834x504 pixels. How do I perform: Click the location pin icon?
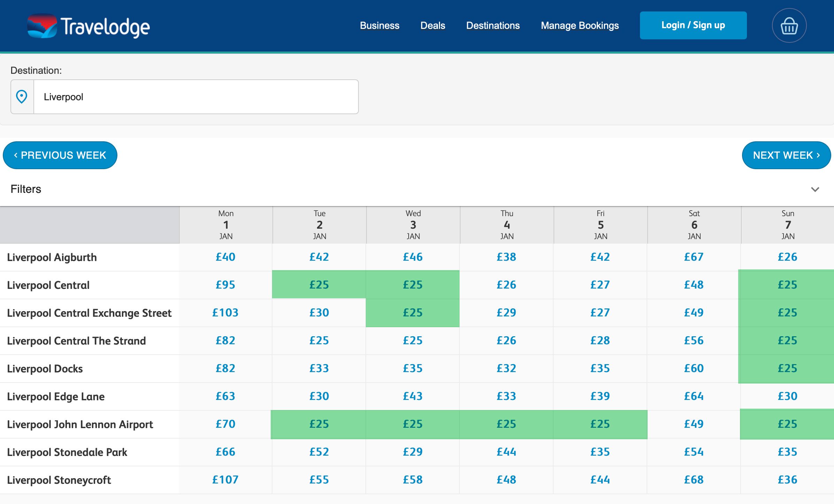(x=22, y=97)
